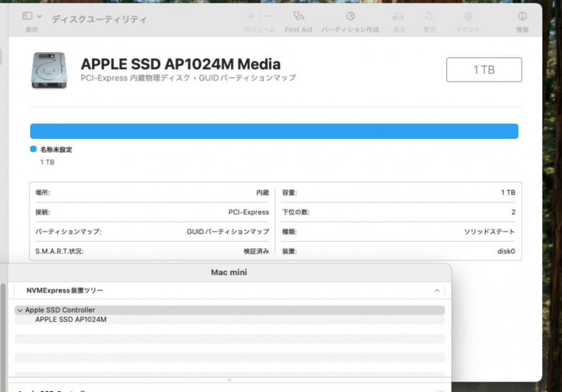Click the blue partition usage bar
This screenshot has width=562, height=392.
[x=274, y=131]
